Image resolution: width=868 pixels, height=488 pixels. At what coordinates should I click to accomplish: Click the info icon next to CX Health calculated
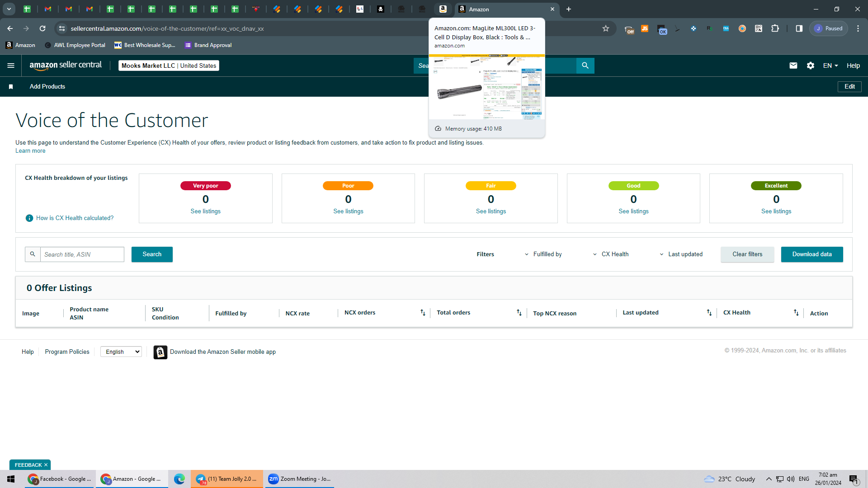point(29,218)
